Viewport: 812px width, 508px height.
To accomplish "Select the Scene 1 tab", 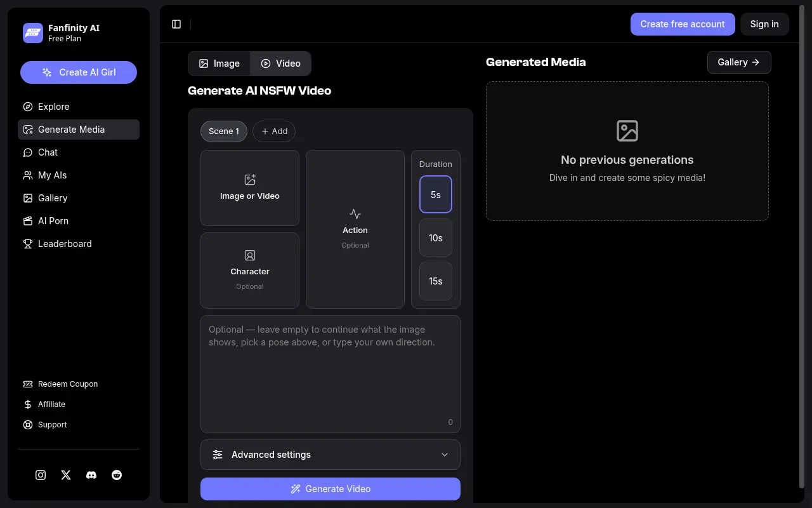I will [224, 131].
